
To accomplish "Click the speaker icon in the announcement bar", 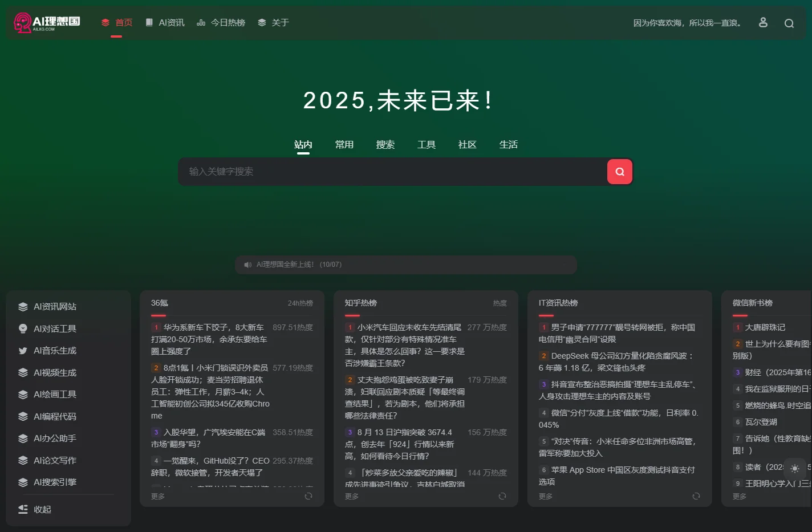I will (x=247, y=265).
